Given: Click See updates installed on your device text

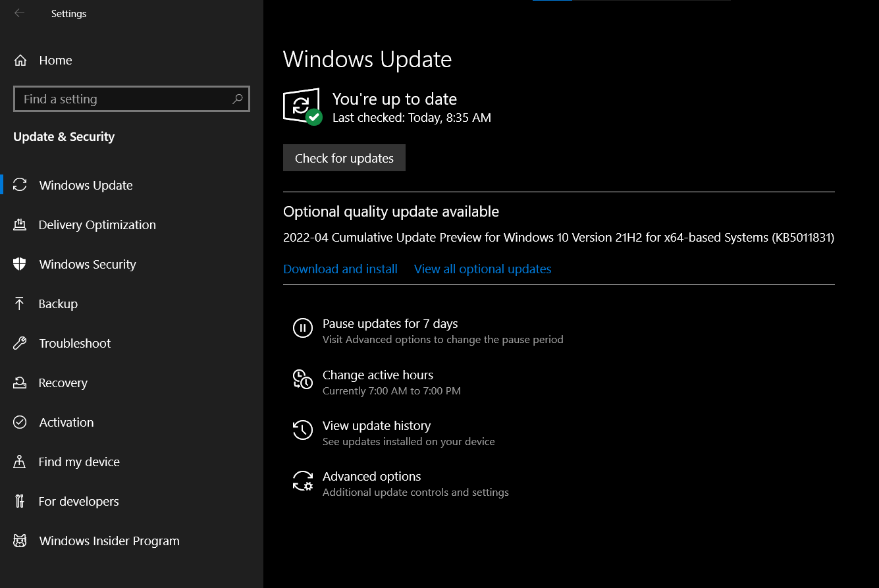Looking at the screenshot, I should tap(409, 441).
